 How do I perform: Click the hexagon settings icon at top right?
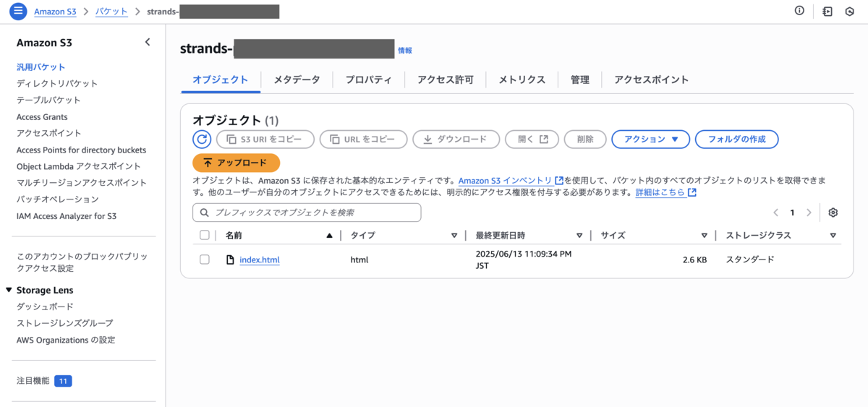pos(850,12)
